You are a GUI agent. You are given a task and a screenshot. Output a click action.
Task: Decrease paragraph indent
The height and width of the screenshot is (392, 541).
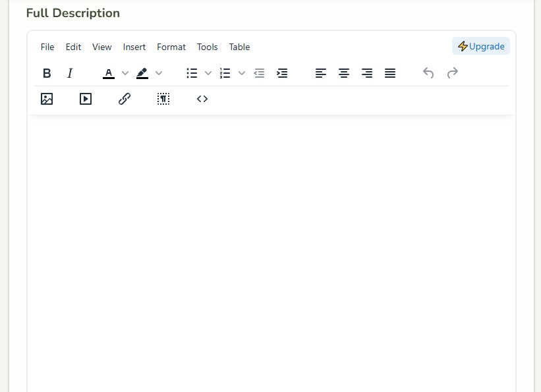(259, 73)
